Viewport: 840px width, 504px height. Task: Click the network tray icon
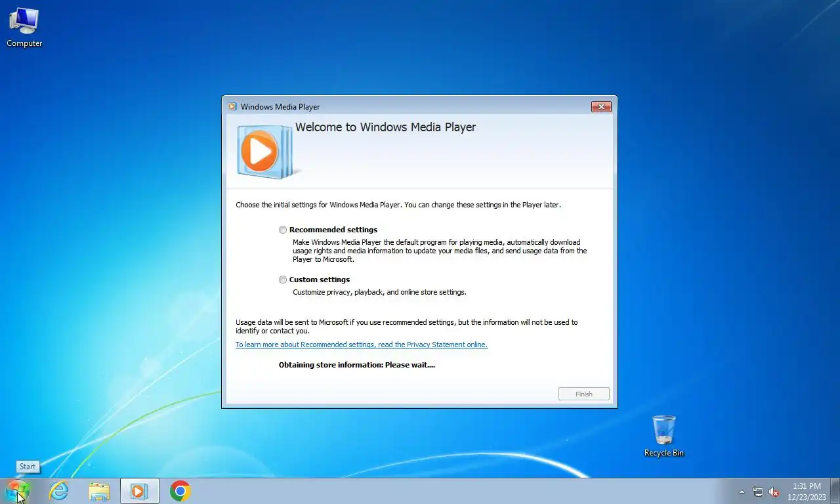758,492
